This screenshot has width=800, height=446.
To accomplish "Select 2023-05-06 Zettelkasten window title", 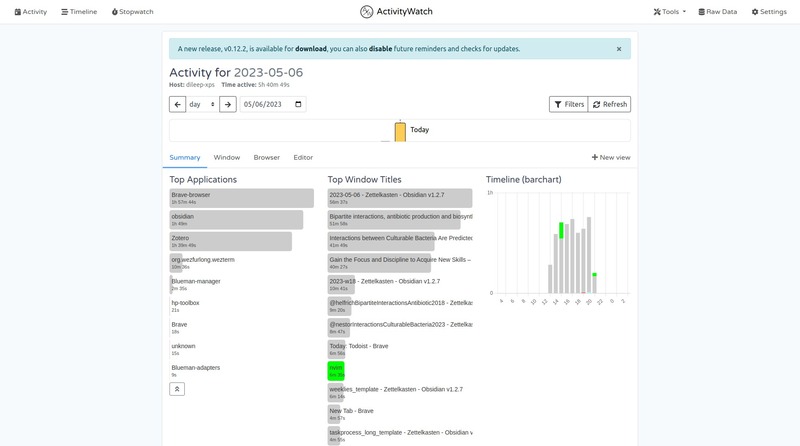I will coord(400,198).
